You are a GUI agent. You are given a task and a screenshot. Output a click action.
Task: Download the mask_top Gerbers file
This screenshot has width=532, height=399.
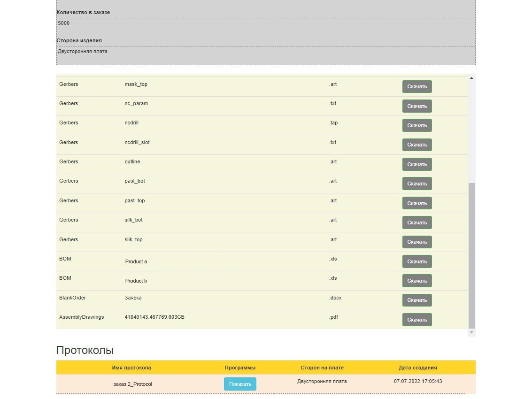tap(416, 87)
